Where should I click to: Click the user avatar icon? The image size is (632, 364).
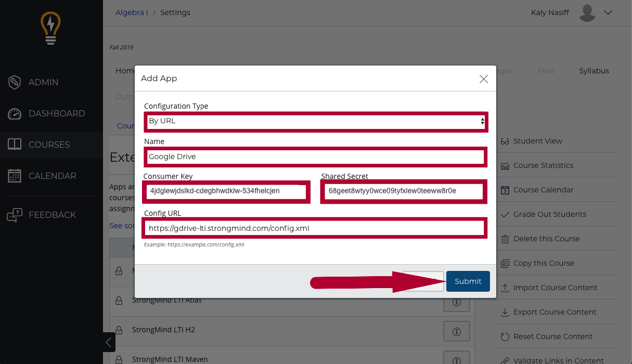tap(587, 12)
